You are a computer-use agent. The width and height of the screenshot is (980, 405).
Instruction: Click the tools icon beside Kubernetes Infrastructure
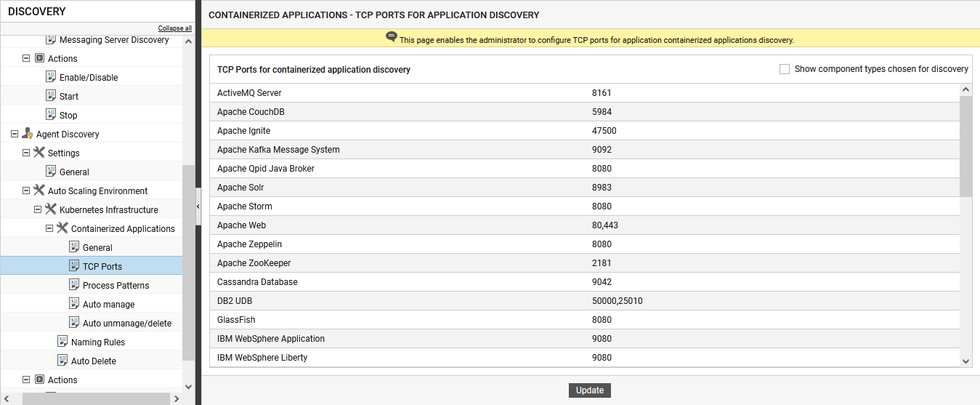(x=51, y=209)
